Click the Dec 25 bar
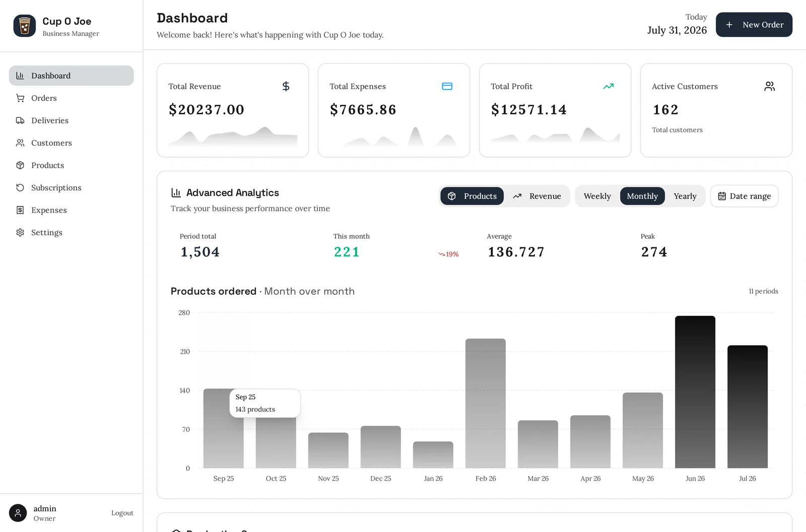The width and height of the screenshot is (806, 532). [x=381, y=447]
